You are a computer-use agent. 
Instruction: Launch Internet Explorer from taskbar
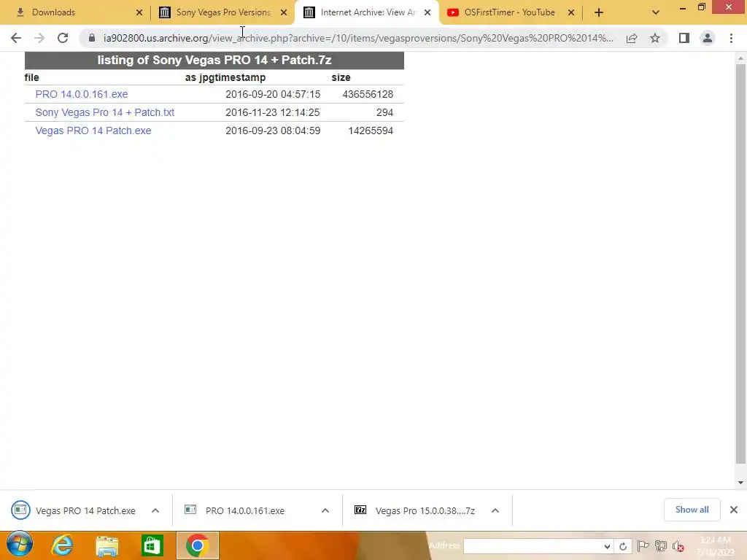[63, 545]
